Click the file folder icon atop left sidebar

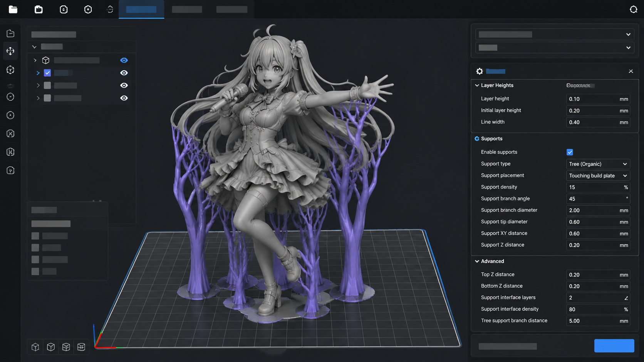pyautogui.click(x=10, y=33)
